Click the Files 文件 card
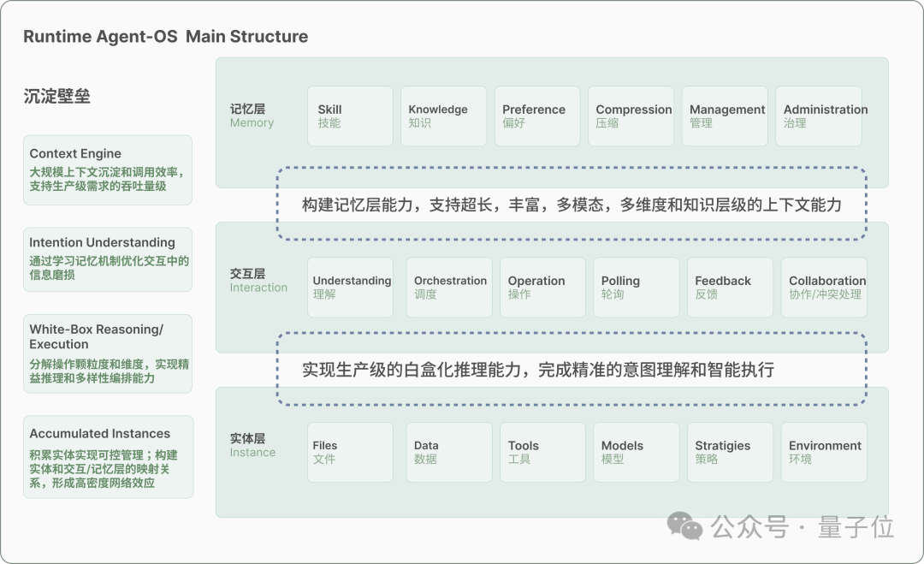Image resolution: width=924 pixels, height=564 pixels. tap(350, 452)
